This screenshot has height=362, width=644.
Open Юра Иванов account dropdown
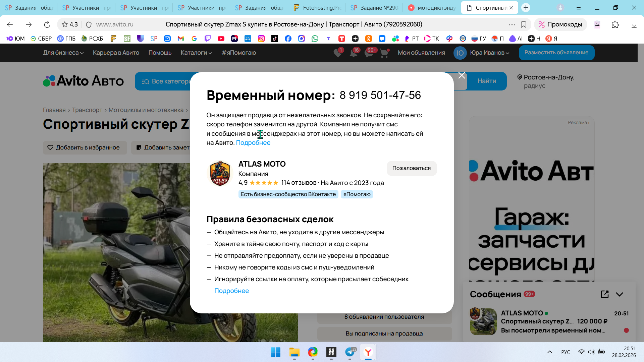point(489,53)
